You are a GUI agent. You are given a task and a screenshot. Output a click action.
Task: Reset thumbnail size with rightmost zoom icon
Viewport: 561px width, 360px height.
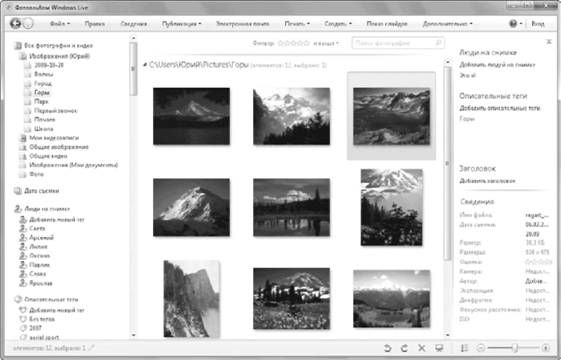click(x=546, y=348)
